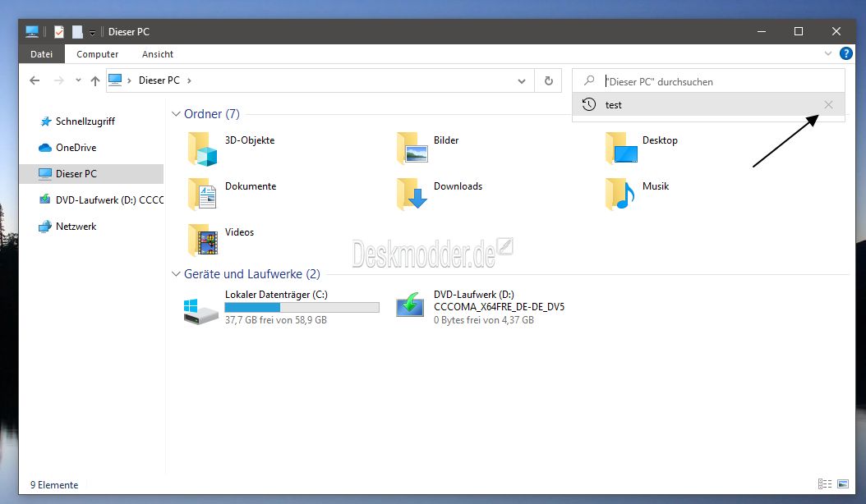Collapse the Ordner (7) group

pos(176,114)
